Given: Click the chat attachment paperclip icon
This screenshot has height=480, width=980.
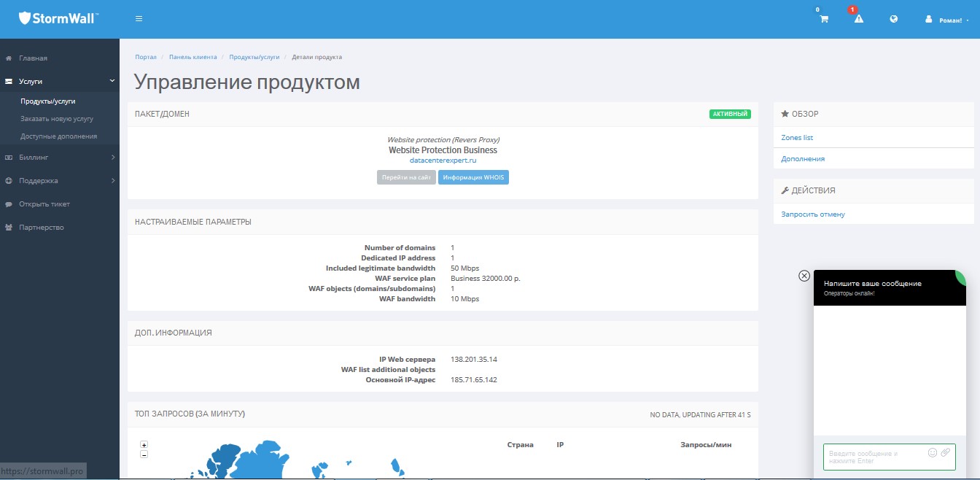Looking at the screenshot, I should 945,452.
